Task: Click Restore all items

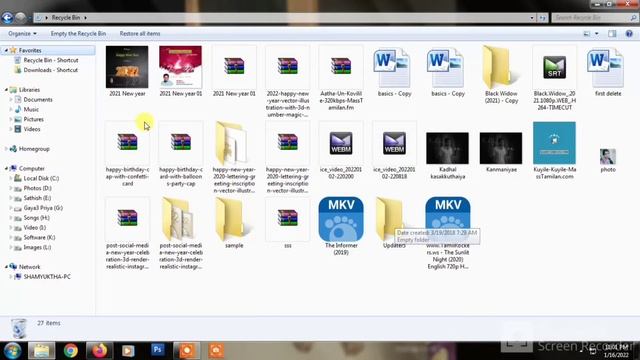Action: click(140, 33)
